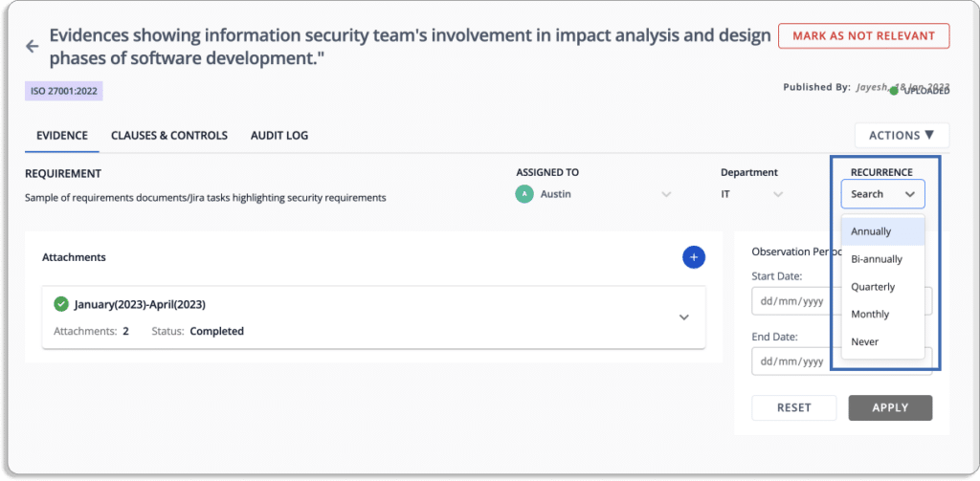Go back using the left arrow icon
980x481 pixels.
[x=32, y=46]
